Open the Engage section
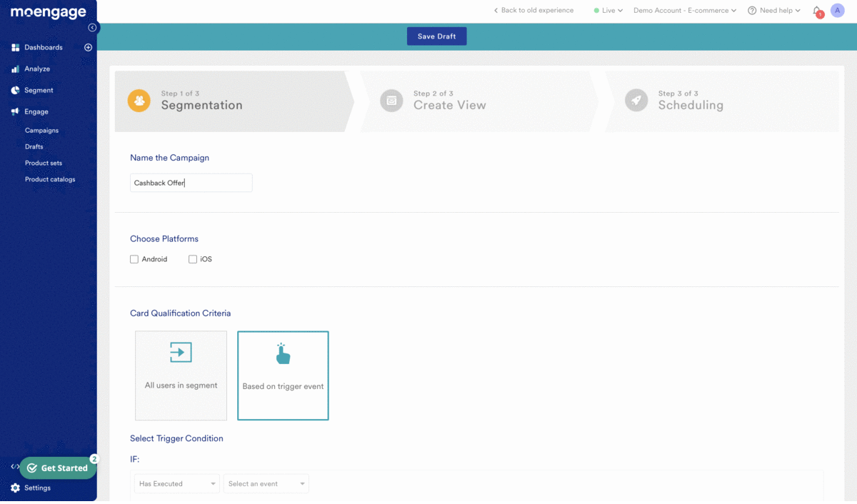This screenshot has height=504, width=857. click(36, 112)
